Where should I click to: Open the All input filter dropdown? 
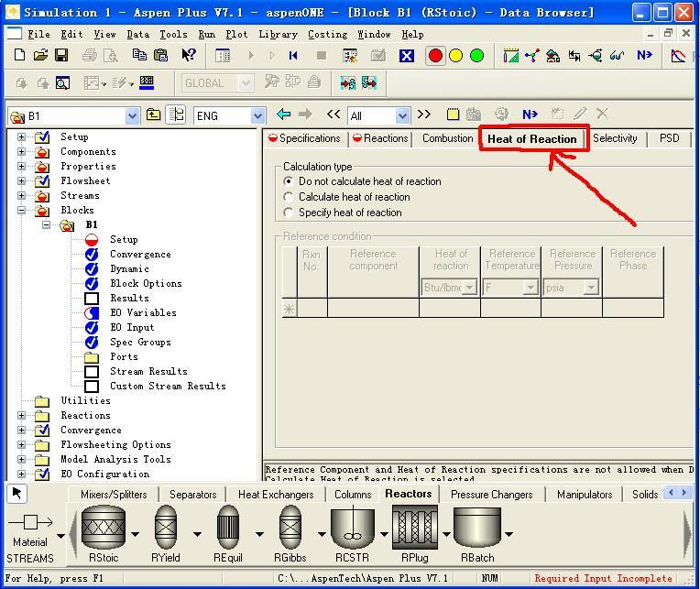click(x=402, y=116)
